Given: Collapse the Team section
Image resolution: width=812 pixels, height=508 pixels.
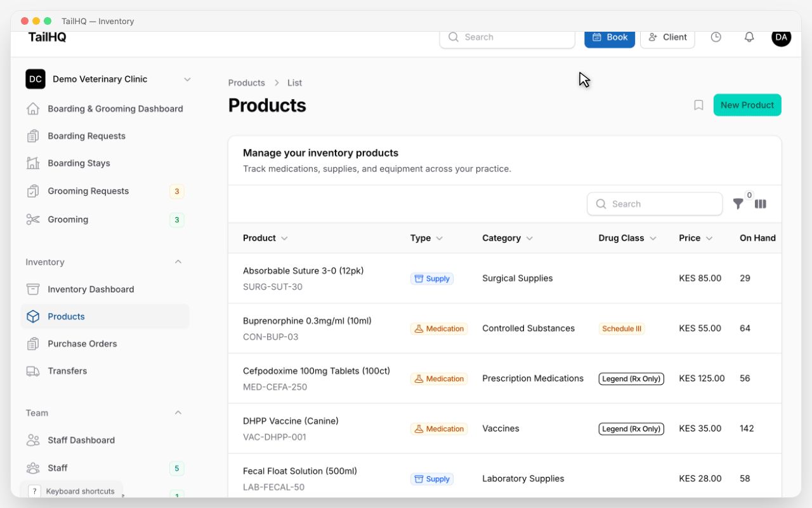Looking at the screenshot, I should point(178,413).
